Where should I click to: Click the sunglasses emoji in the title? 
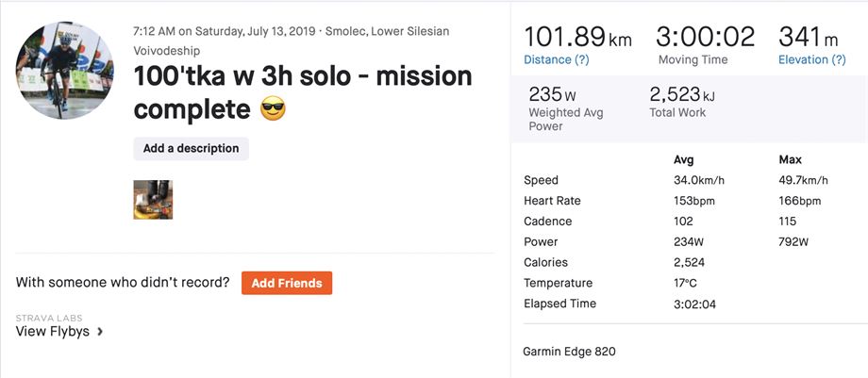coord(273,108)
